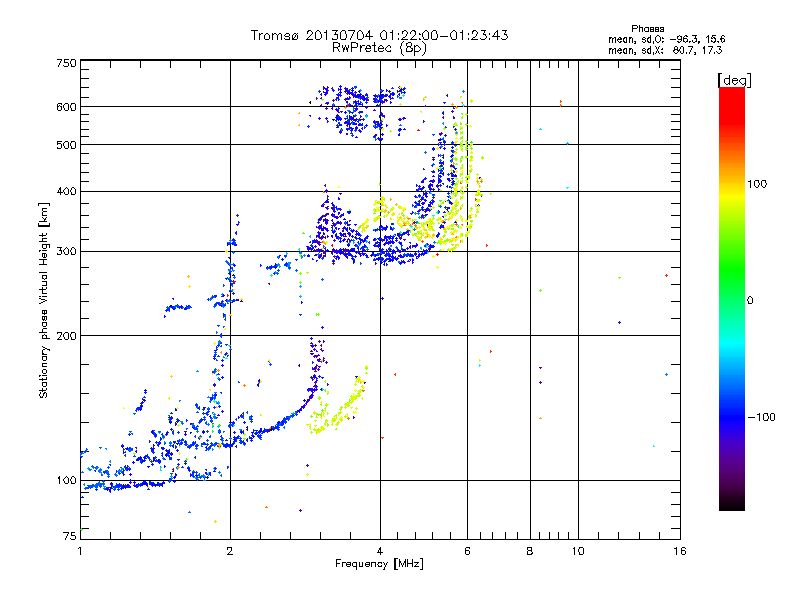Image resolution: width=800 pixels, height=600 pixels.
Task: Click the plot title 'Tromsø 20130704 01:22:00-01:23:43'
Action: [x=379, y=35]
